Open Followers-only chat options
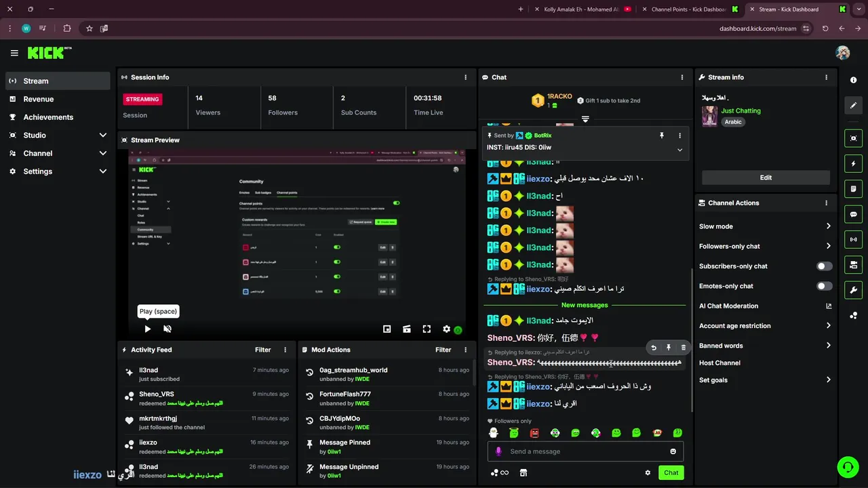The height and width of the screenshot is (488, 868). coord(766,246)
